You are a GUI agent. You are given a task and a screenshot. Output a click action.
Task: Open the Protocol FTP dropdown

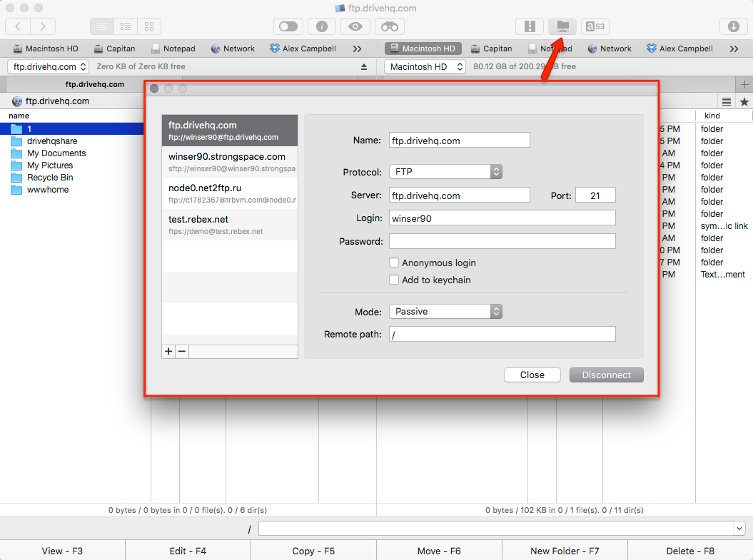(x=445, y=172)
